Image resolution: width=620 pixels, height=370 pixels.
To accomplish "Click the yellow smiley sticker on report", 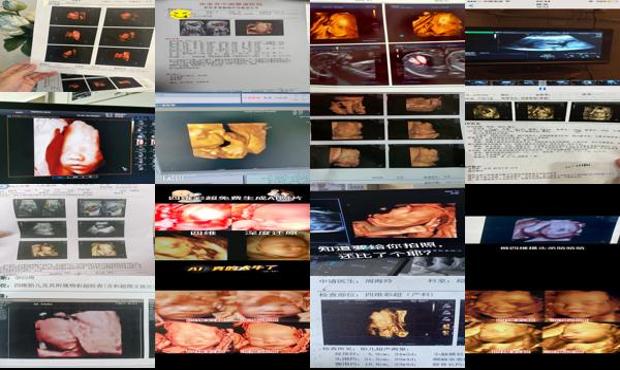I will [x=180, y=14].
